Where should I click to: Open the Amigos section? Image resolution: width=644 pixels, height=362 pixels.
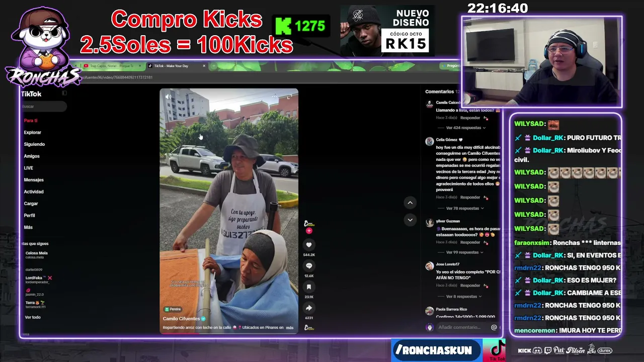click(x=32, y=156)
